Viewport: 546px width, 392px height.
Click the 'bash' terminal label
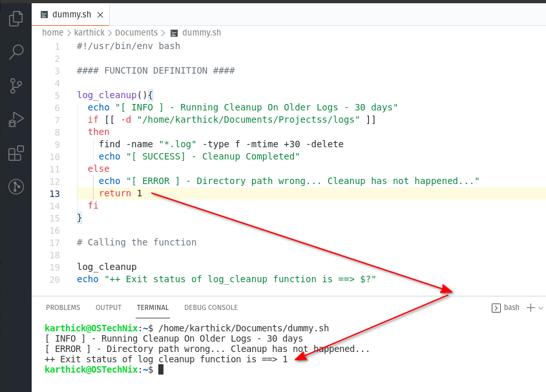click(x=511, y=307)
